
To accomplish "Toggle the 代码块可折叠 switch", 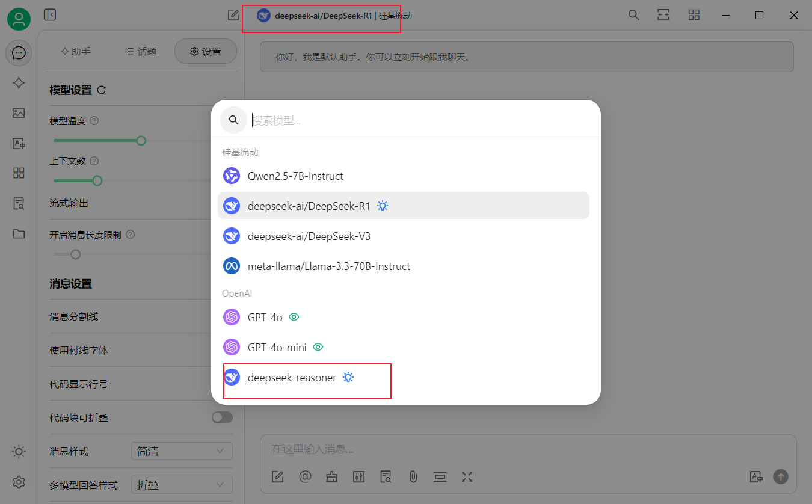I will tap(222, 417).
